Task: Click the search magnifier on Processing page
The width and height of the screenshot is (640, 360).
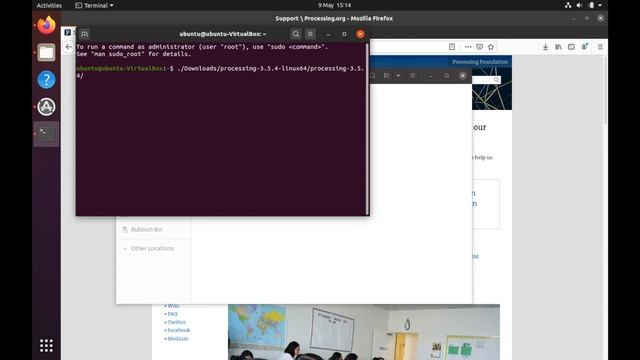Action: pos(496,80)
